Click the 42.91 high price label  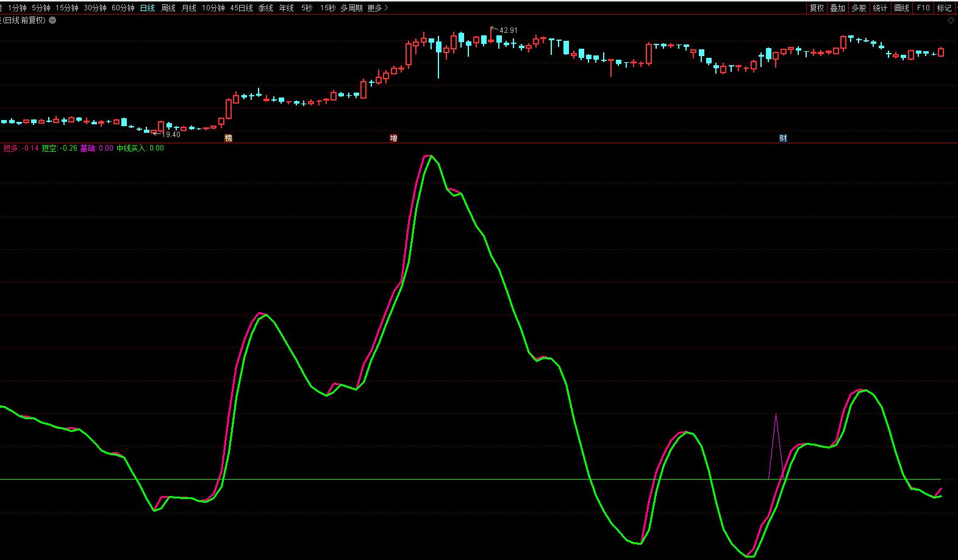pos(508,30)
